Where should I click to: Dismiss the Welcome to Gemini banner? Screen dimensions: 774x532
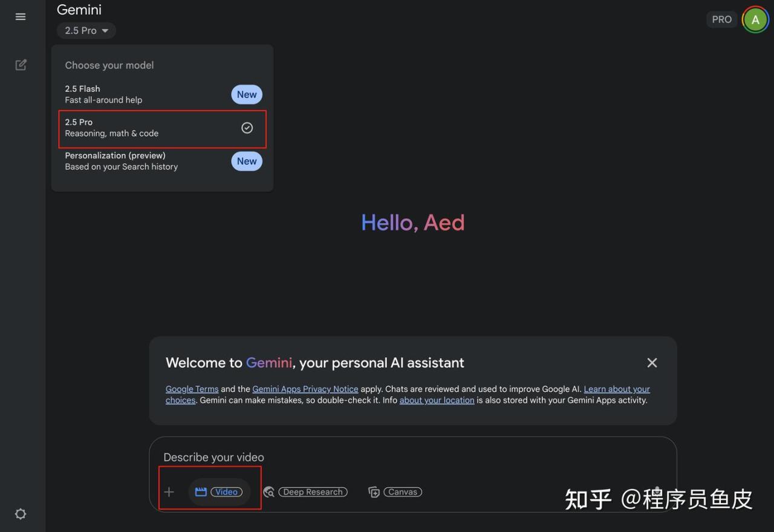[652, 363]
